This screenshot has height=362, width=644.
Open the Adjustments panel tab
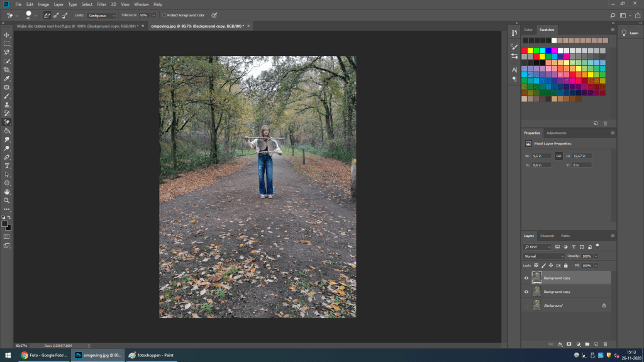pos(556,133)
